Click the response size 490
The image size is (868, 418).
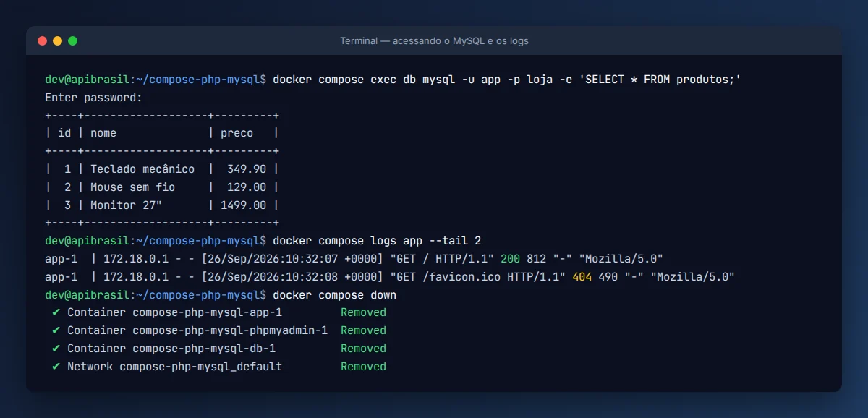(x=608, y=277)
